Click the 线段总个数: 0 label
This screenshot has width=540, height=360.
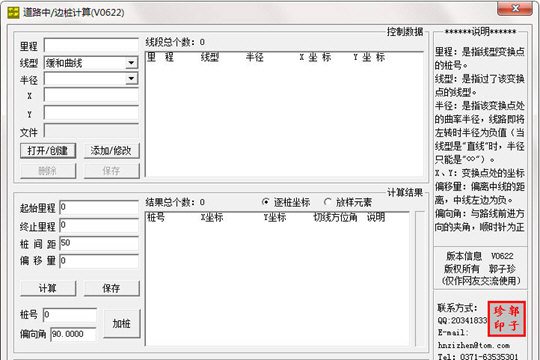click(175, 42)
